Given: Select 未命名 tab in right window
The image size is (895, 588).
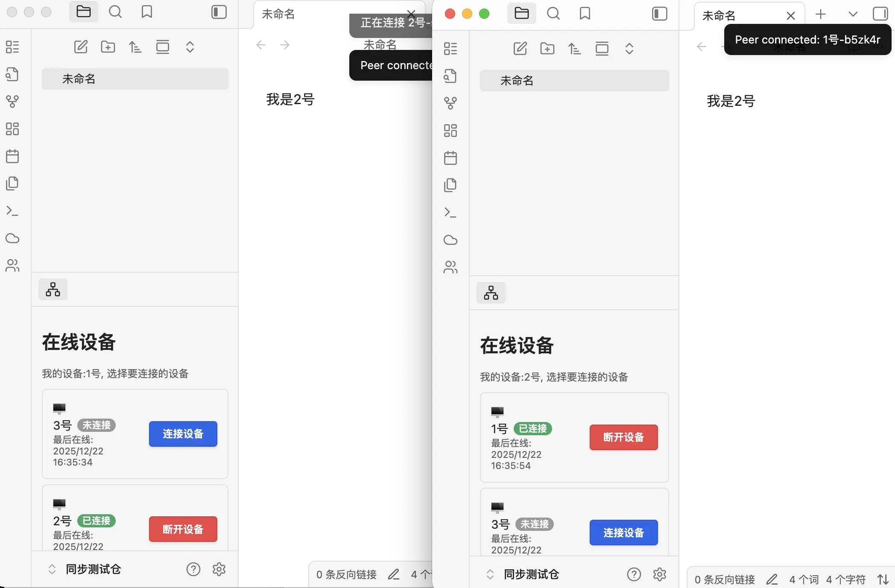Looking at the screenshot, I should [719, 16].
